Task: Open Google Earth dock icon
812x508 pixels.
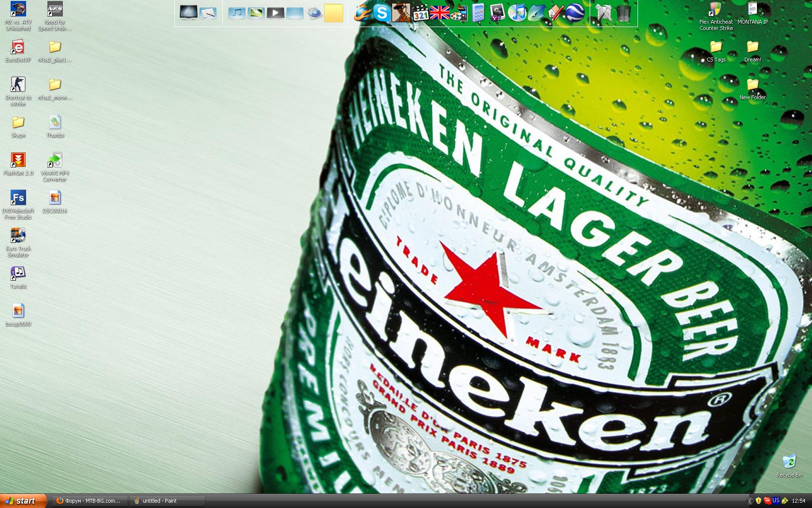Action: click(x=575, y=13)
